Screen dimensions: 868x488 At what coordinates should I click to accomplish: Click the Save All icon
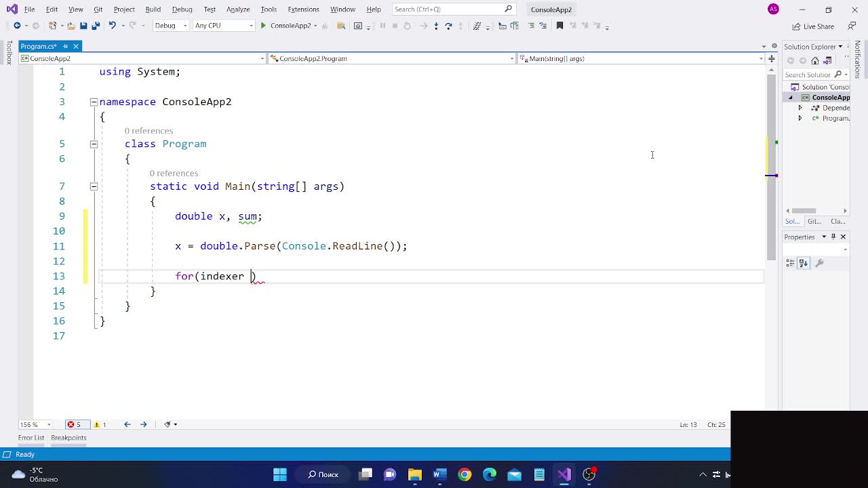(x=96, y=26)
